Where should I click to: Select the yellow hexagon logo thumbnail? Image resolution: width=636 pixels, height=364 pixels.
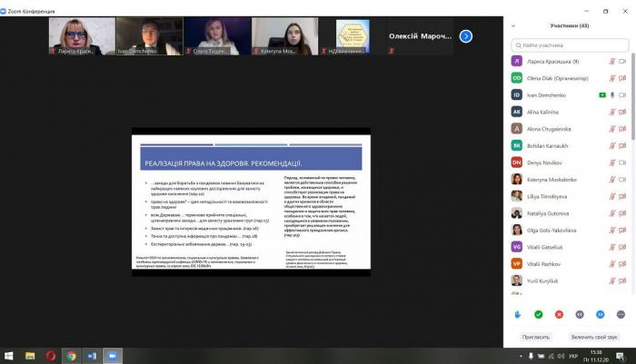pyautogui.click(x=353, y=36)
